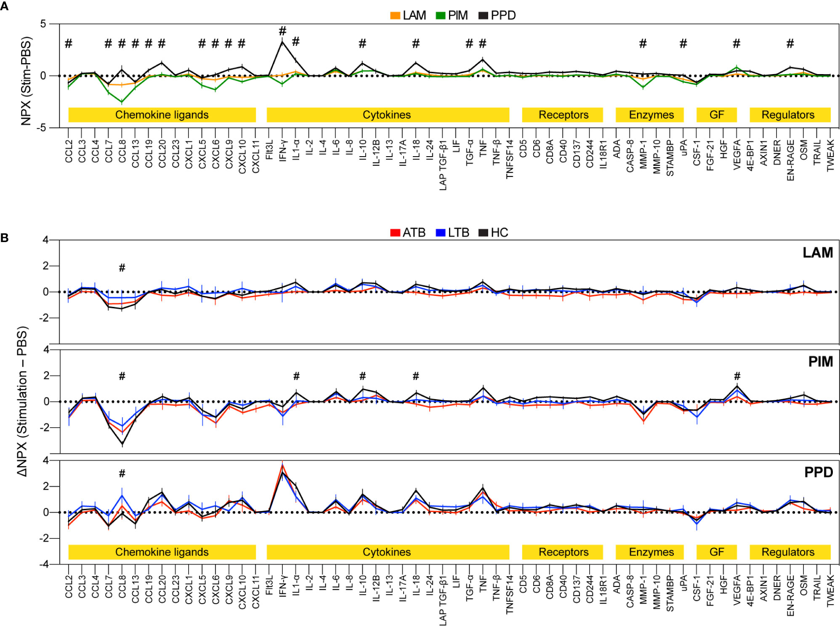
Task: Click the TRAIL x-axis label in panel B
Action: point(817,588)
